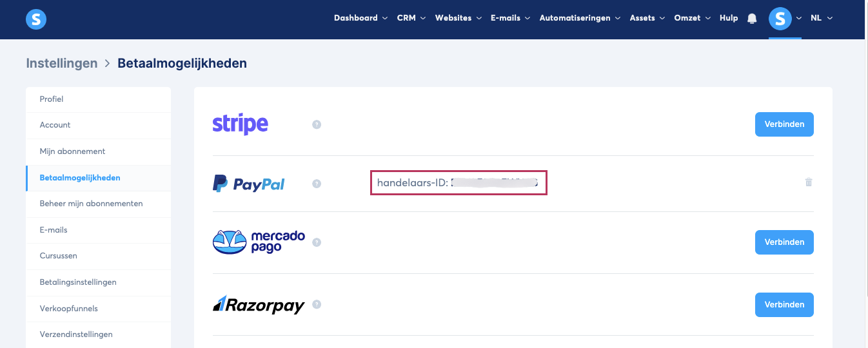This screenshot has height=348, width=868.
Task: Click the Betaalmogelijkheden breadcrumb title
Action: (x=182, y=63)
